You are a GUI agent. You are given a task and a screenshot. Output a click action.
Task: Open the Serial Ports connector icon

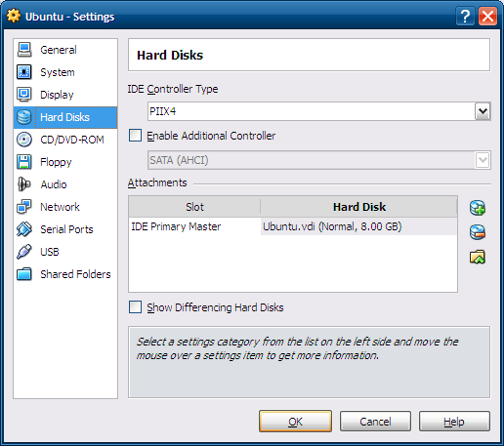pos(24,229)
